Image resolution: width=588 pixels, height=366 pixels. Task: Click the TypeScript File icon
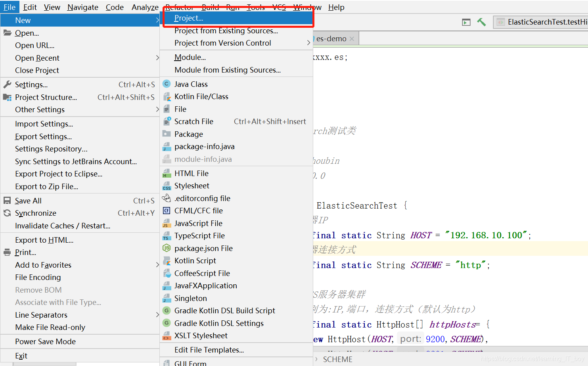coord(167,236)
